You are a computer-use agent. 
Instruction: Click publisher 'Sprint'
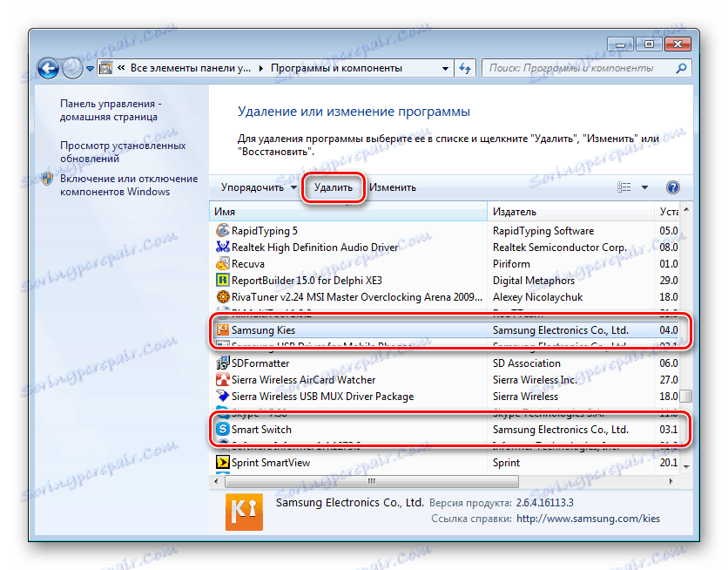pos(506,463)
